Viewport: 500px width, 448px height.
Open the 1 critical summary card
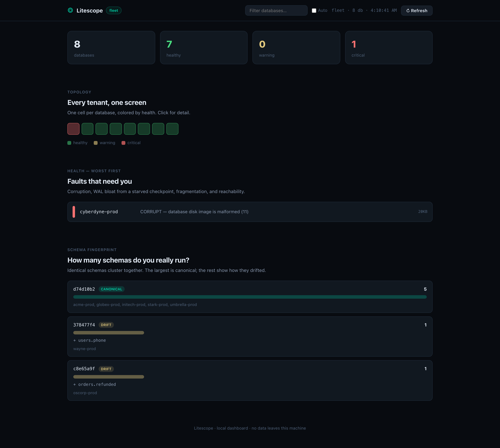(389, 48)
